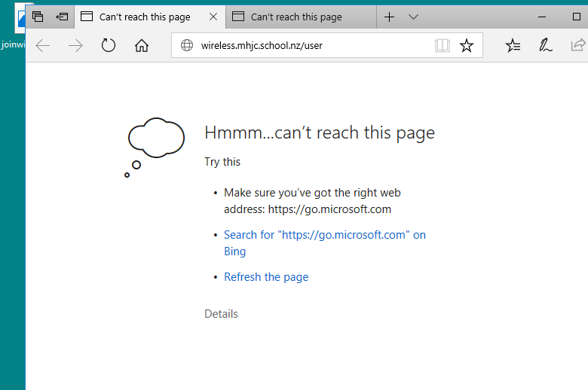The height and width of the screenshot is (390, 588).
Task: Open a new tab with plus button
Action: pos(389,17)
